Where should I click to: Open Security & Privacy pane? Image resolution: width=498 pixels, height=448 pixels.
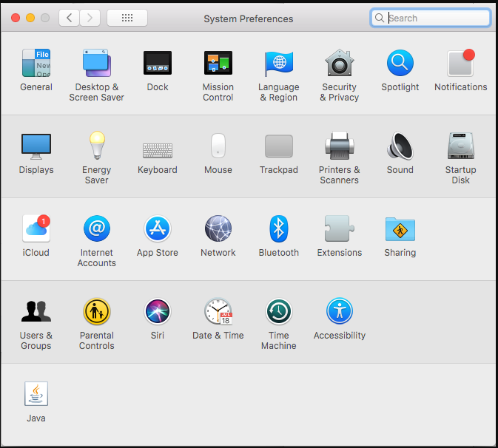[339, 64]
